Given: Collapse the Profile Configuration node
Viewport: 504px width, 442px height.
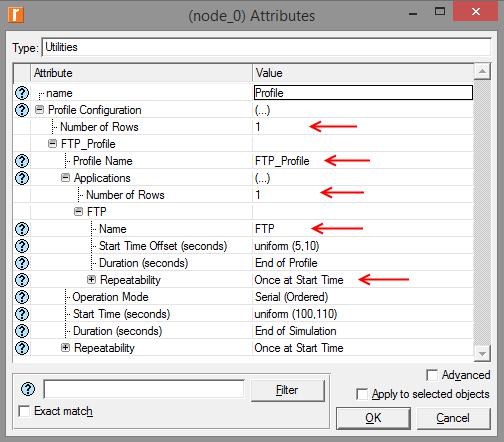Looking at the screenshot, I should coord(39,110).
